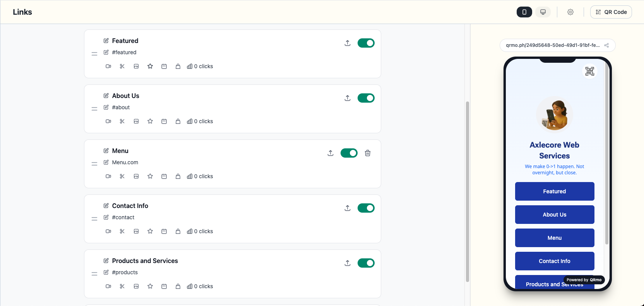
Task: Open scheduling for Products and Services link
Action: (164, 286)
